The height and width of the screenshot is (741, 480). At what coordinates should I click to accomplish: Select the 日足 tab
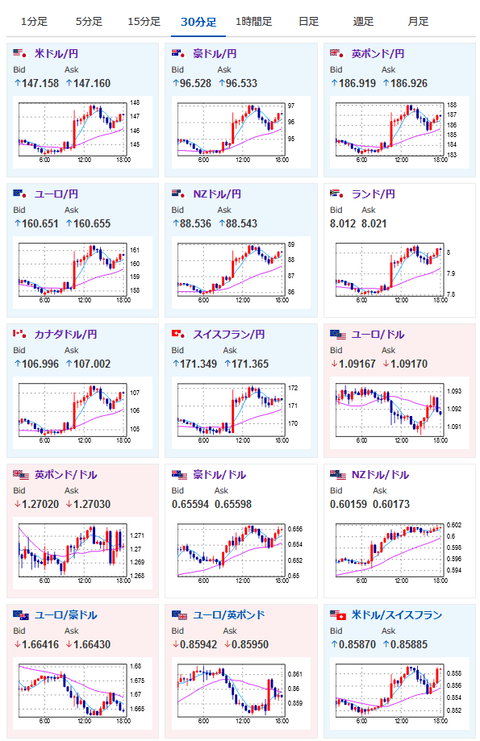[309, 22]
